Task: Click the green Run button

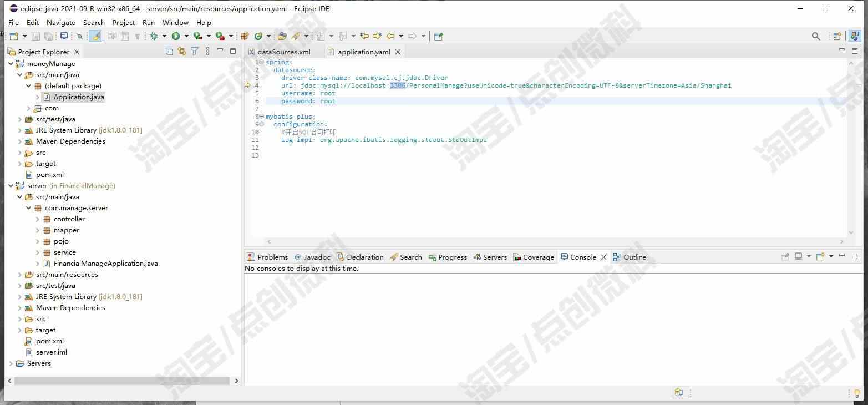Action: [x=176, y=36]
